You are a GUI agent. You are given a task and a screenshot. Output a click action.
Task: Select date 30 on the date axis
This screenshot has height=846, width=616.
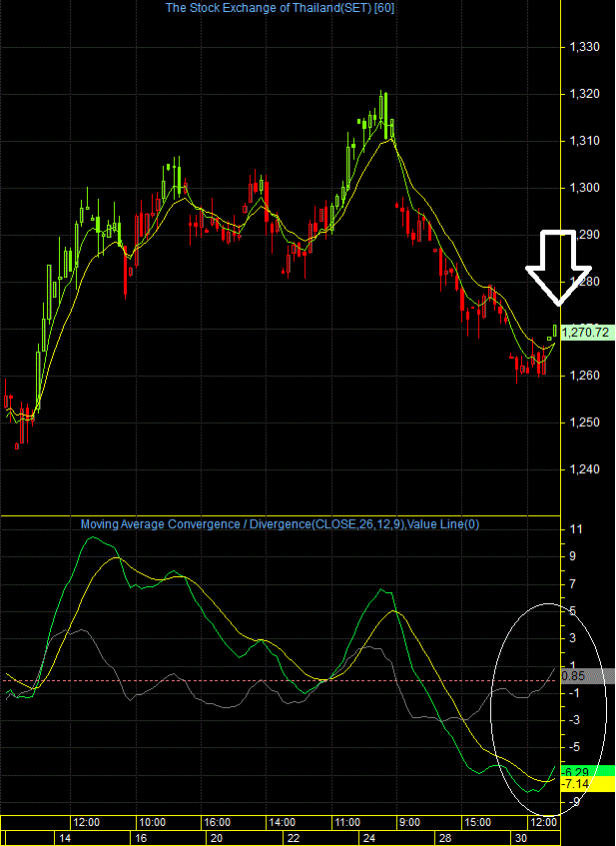coord(520,839)
